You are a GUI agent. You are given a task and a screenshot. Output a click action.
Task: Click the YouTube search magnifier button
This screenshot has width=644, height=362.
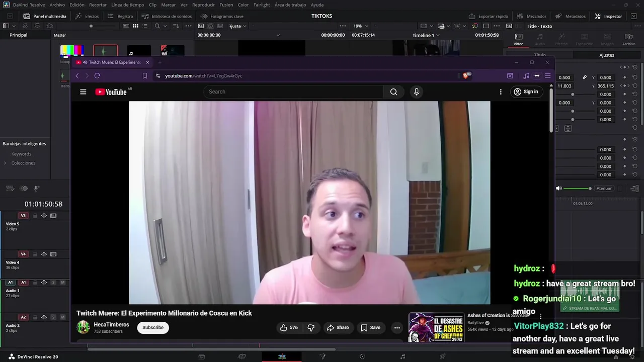coord(393,92)
